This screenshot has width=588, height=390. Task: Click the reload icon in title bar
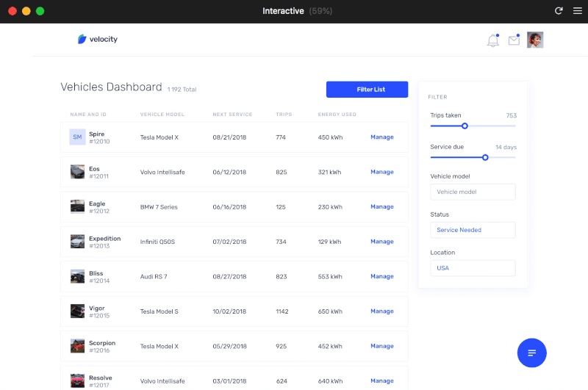coord(559,11)
